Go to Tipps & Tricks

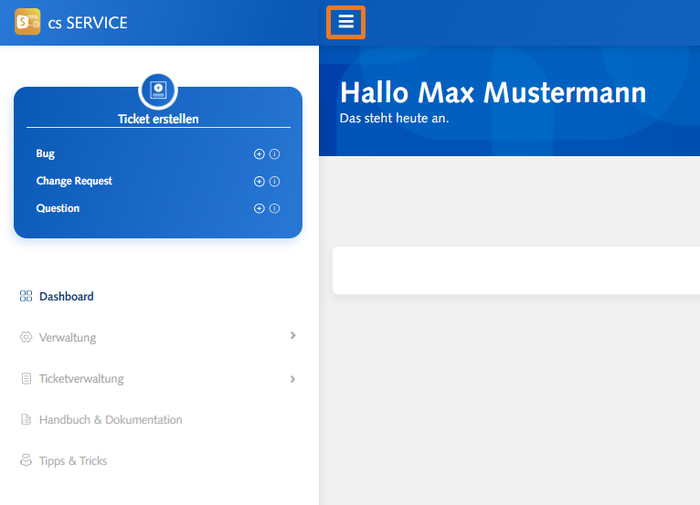coord(73,461)
